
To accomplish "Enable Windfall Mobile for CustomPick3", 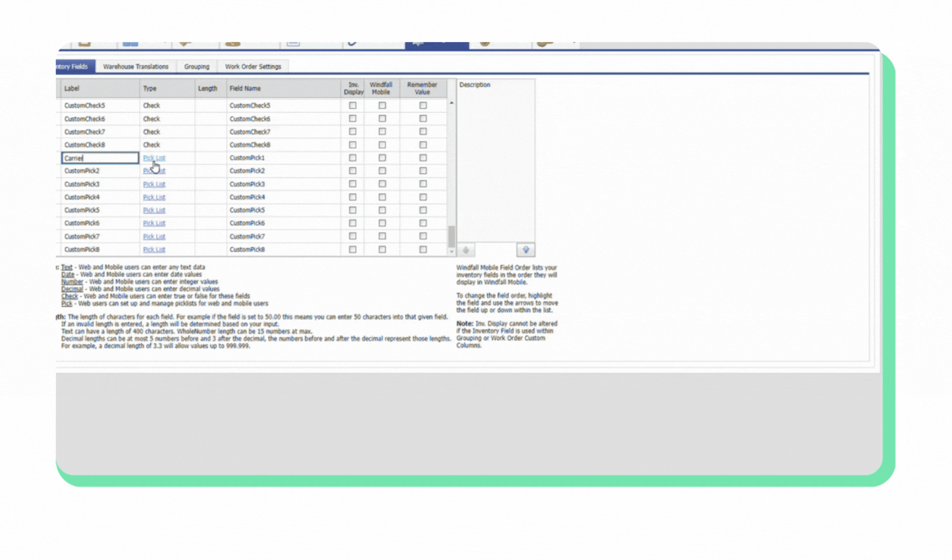I will [382, 184].
